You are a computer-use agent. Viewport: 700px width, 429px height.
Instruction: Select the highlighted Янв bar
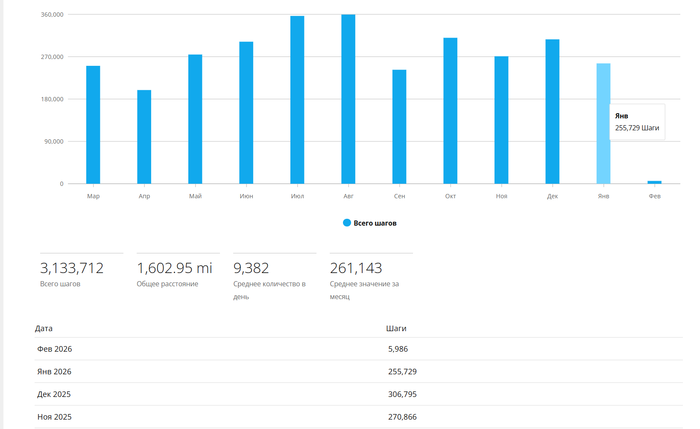[x=603, y=123]
